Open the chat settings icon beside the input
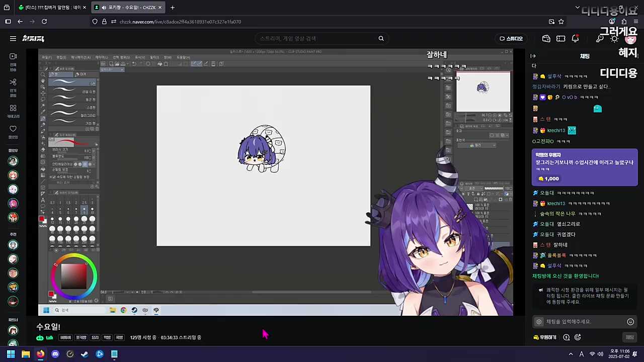Screen dimensions: 644x362 point(539,322)
